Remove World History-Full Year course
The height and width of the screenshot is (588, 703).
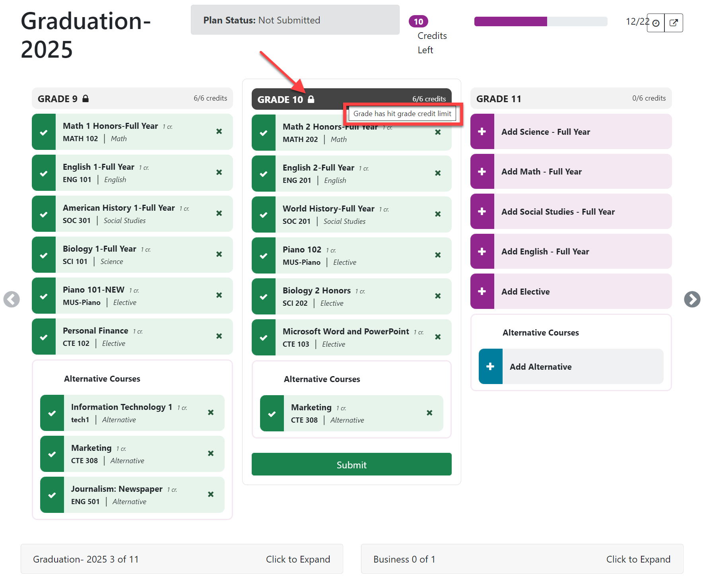(x=438, y=214)
